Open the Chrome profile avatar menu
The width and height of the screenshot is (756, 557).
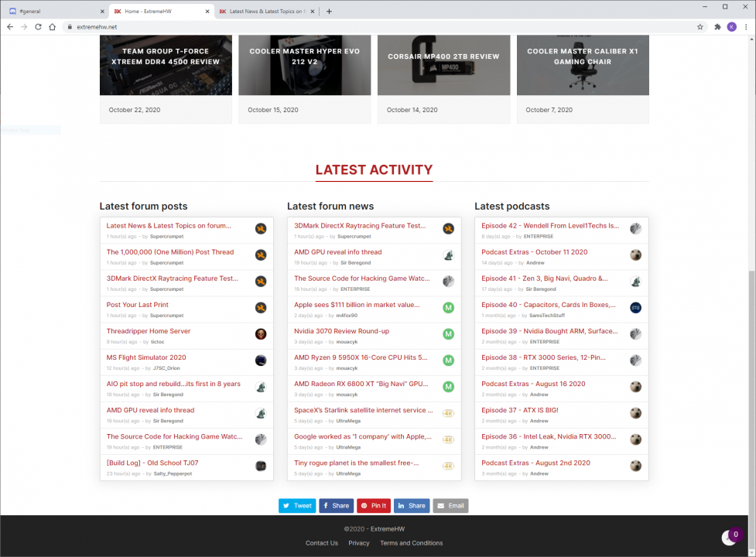click(x=732, y=26)
